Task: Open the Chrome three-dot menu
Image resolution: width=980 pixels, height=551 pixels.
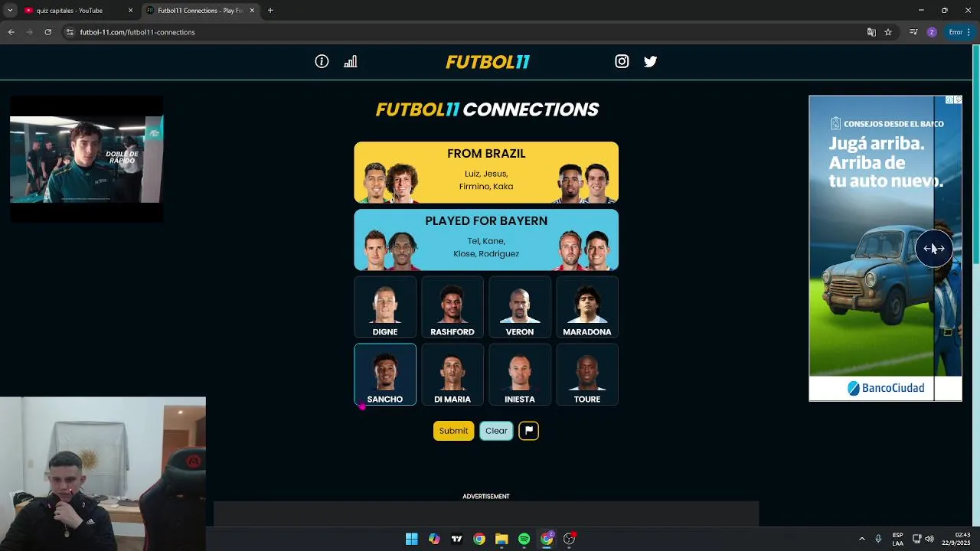Action: tap(969, 32)
